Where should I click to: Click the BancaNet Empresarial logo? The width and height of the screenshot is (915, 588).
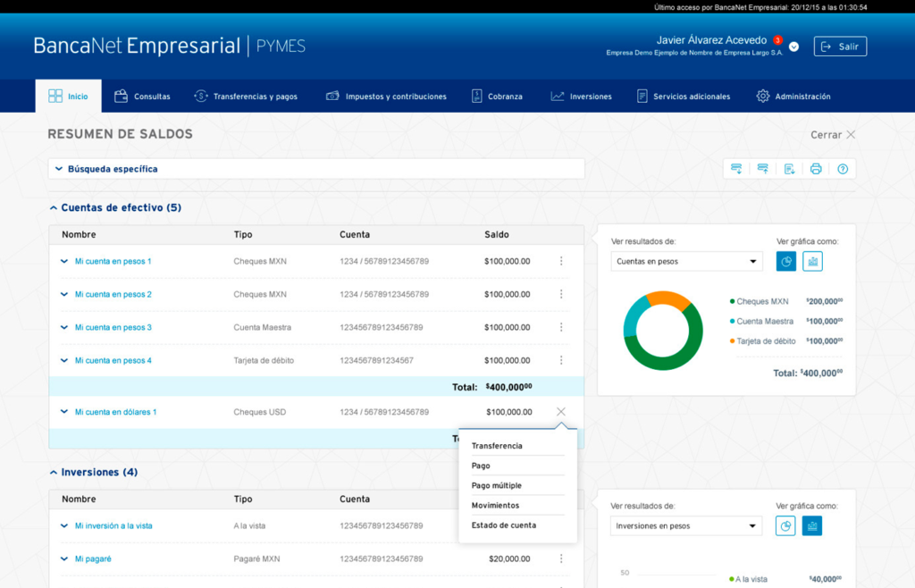tap(169, 46)
